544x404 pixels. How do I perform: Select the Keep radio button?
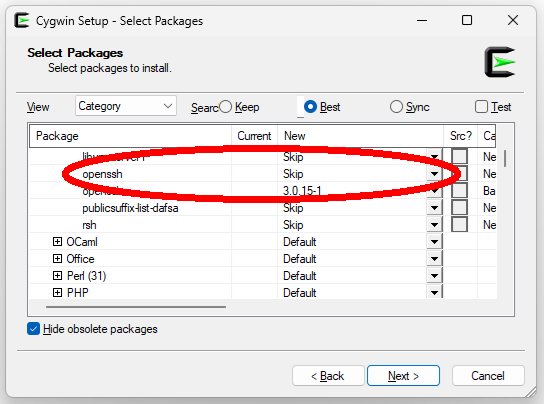[226, 107]
